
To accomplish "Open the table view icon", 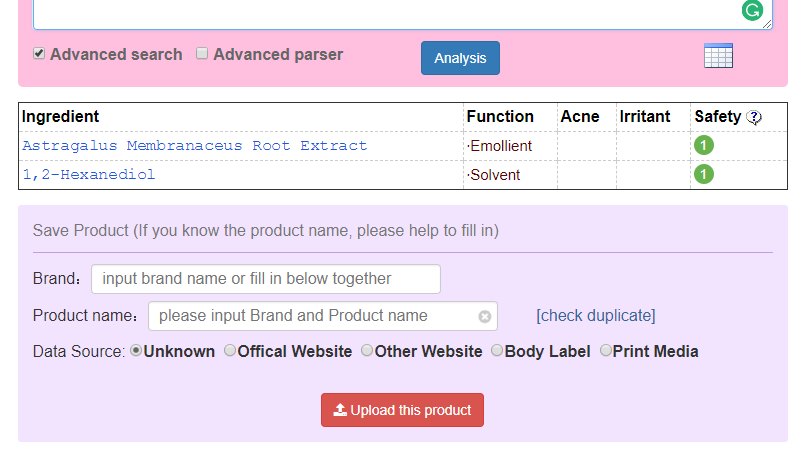I will tap(718, 56).
